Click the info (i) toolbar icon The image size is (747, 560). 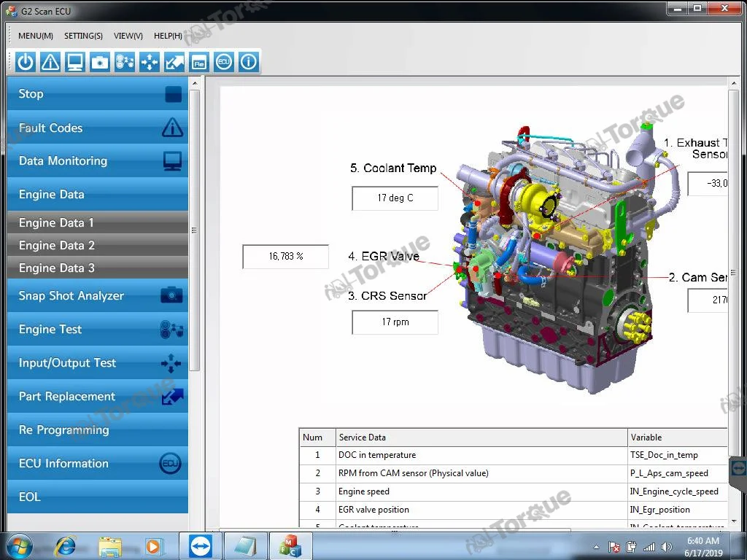point(248,62)
